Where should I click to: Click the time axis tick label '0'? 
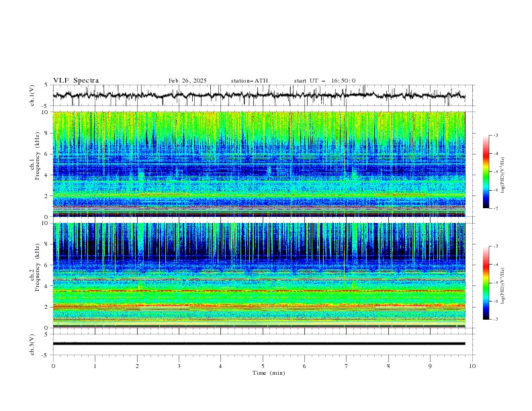pos(53,366)
